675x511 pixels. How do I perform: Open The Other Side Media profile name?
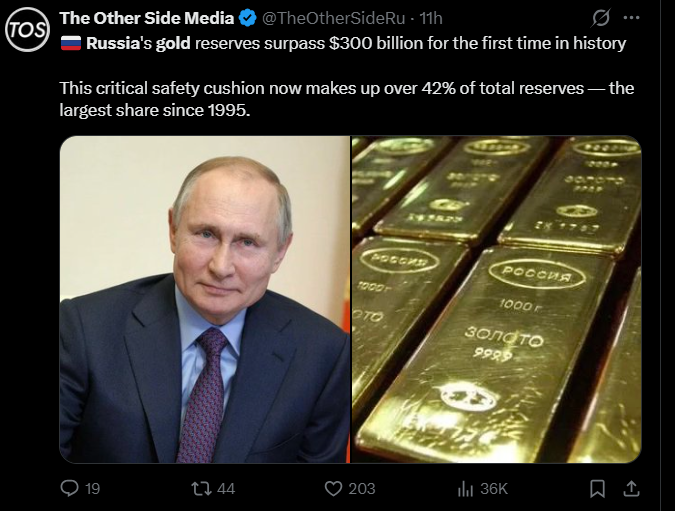[x=146, y=18]
